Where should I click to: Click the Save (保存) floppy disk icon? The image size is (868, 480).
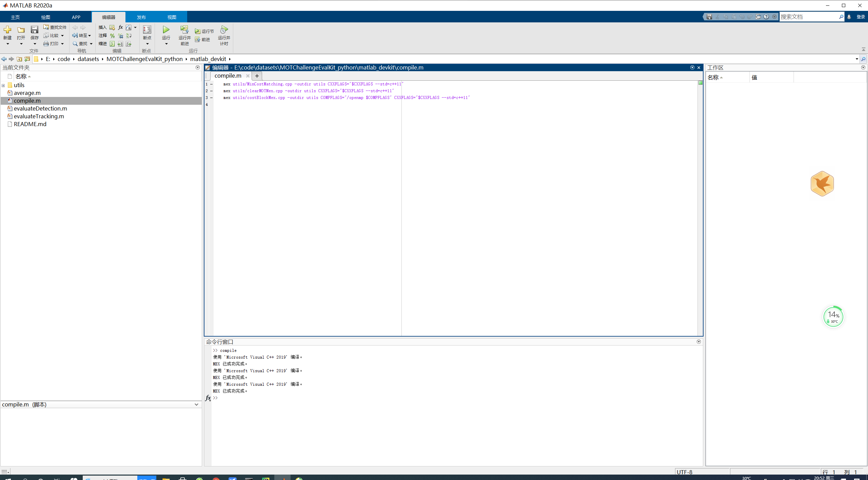pyautogui.click(x=34, y=30)
